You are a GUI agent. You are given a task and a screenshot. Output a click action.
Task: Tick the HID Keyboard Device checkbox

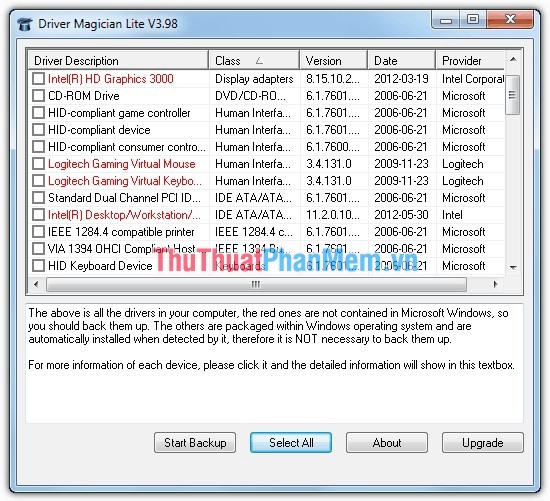pyautogui.click(x=38, y=266)
